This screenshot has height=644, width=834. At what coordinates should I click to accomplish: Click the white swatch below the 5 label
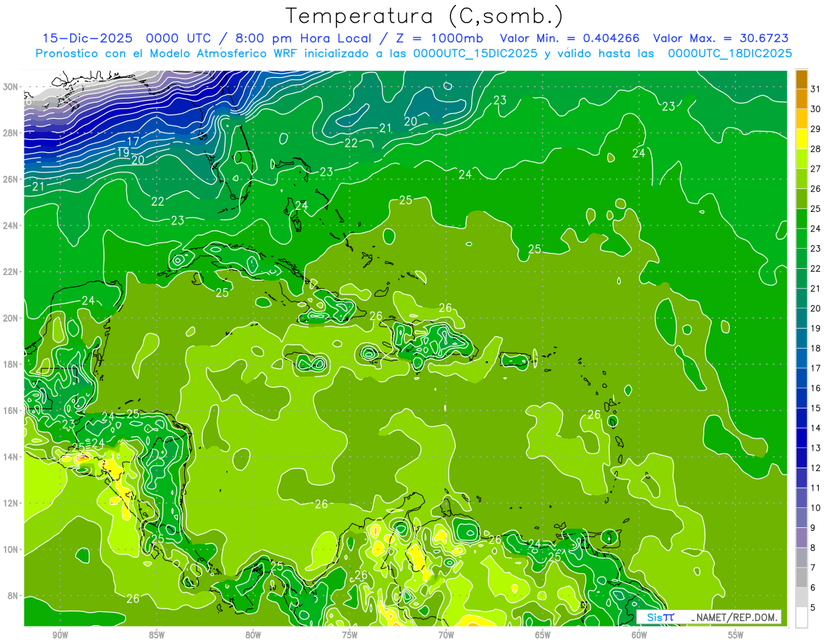801,618
